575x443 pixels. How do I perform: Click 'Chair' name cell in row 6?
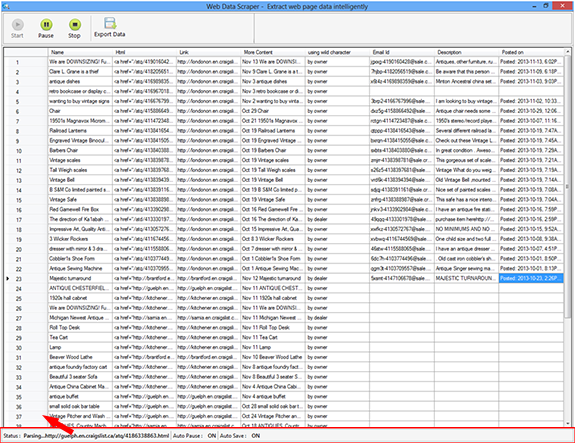[80, 111]
